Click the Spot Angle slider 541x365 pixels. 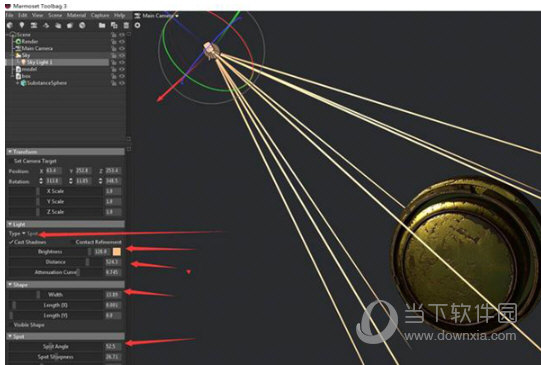(x=56, y=346)
